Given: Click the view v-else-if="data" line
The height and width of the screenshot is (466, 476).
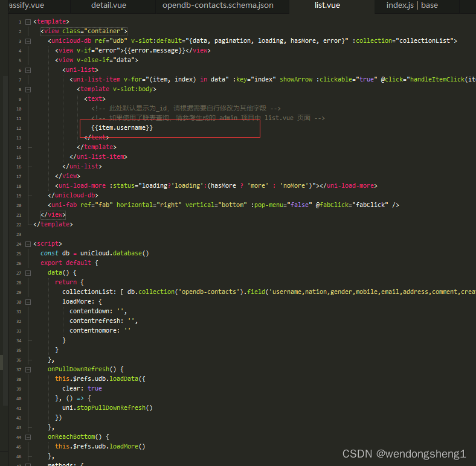Looking at the screenshot, I should (97, 60).
